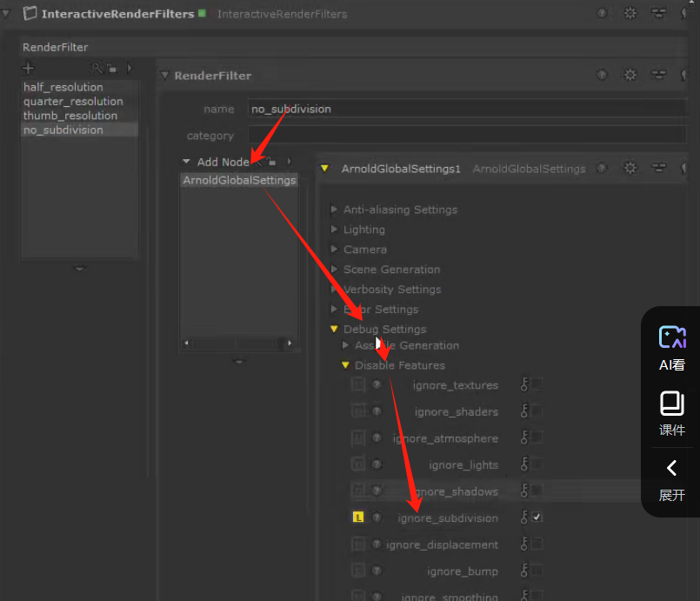Click the 展开 expand button

point(672,479)
